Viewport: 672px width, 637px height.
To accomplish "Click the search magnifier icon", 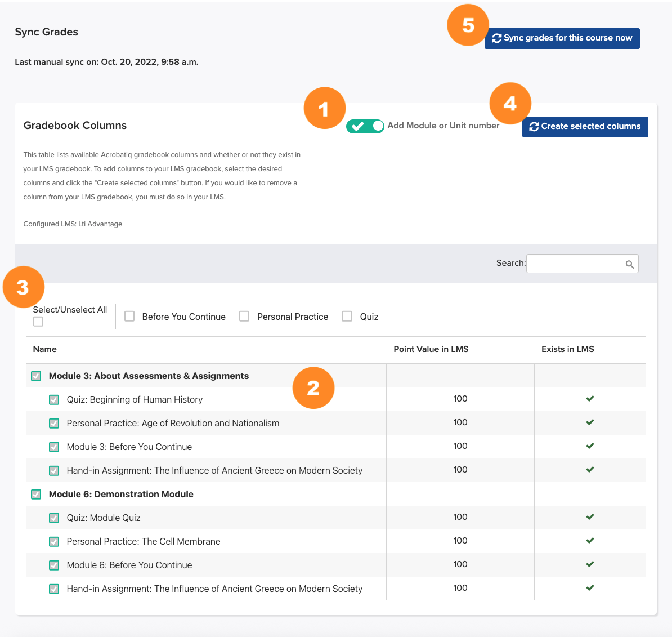I will point(629,264).
